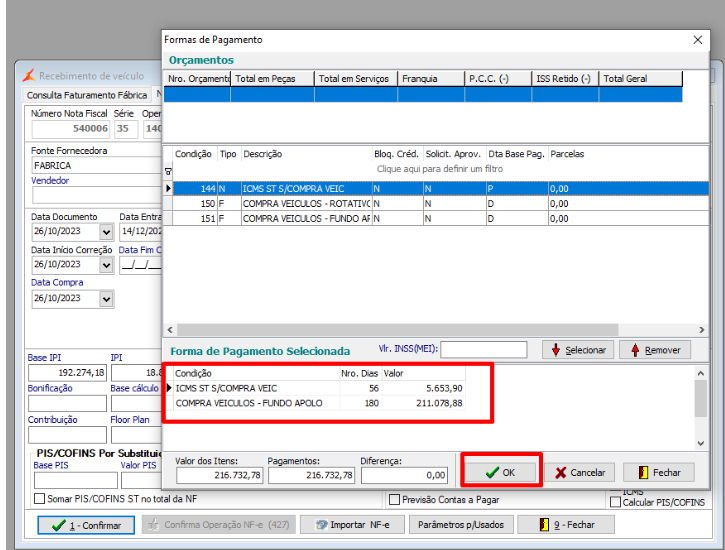Click the 9 - Fechar button
The height and width of the screenshot is (550, 725).
[566, 525]
